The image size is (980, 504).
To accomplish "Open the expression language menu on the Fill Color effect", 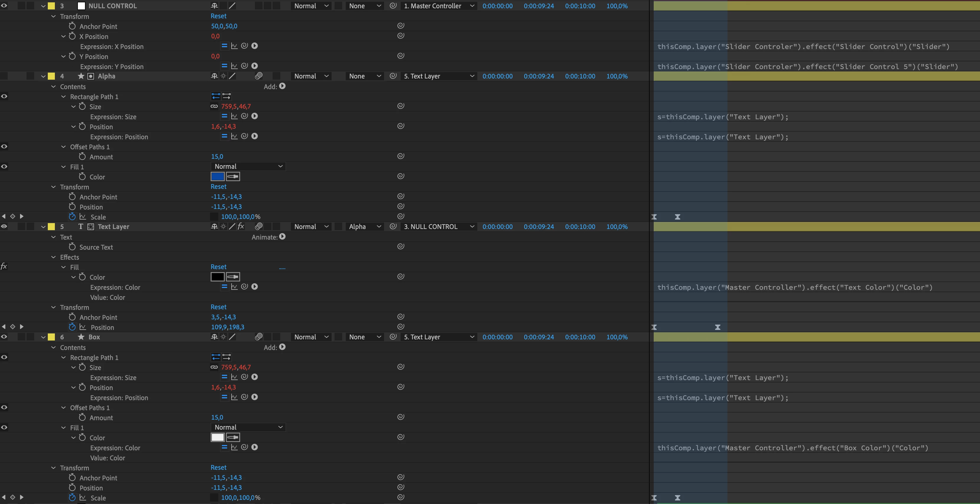I will [255, 287].
